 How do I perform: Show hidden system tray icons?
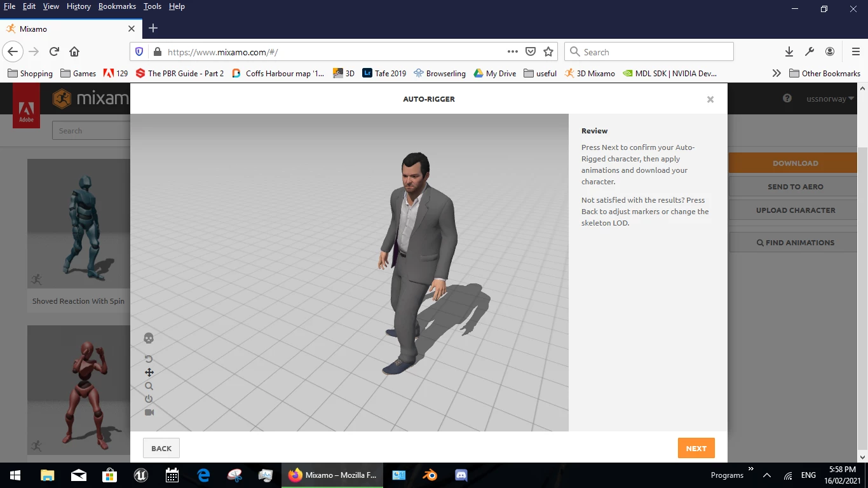coord(767,475)
